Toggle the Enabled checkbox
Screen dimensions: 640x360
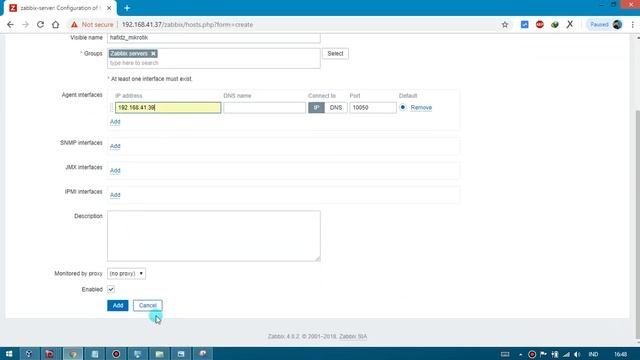[x=111, y=289]
